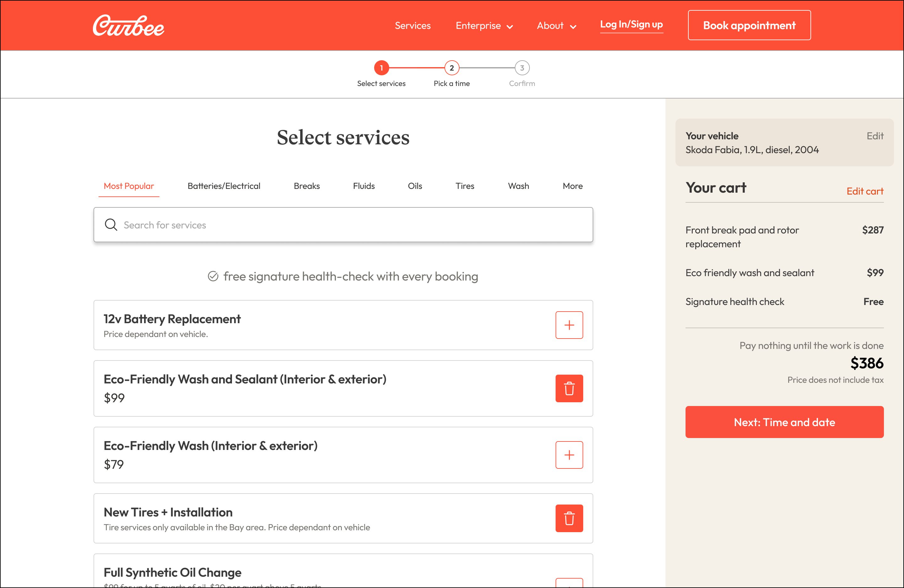
Task: Open Log In/Sign up link
Action: [x=631, y=25]
